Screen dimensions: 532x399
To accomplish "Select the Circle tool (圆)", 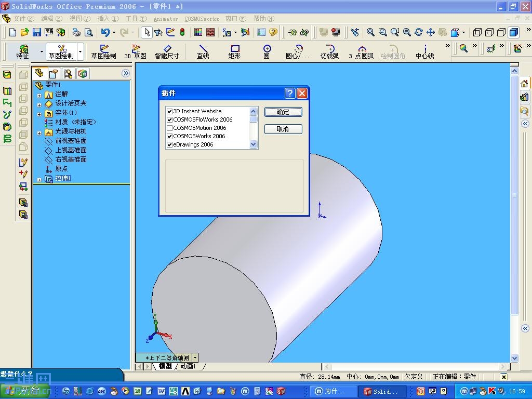I will 267,51.
